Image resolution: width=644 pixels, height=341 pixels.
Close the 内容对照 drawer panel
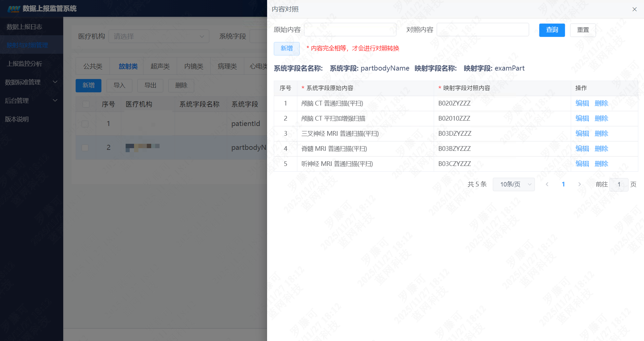(634, 9)
